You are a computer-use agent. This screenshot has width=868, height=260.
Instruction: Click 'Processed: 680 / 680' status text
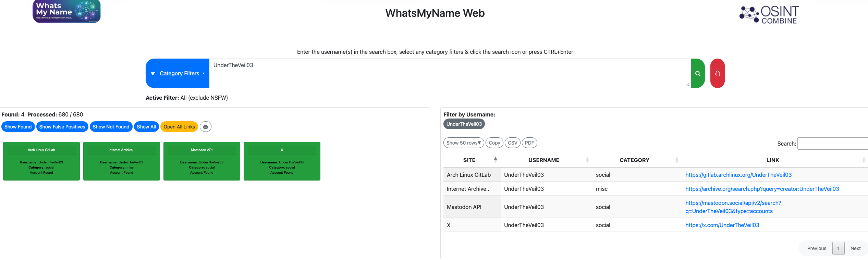55,114
